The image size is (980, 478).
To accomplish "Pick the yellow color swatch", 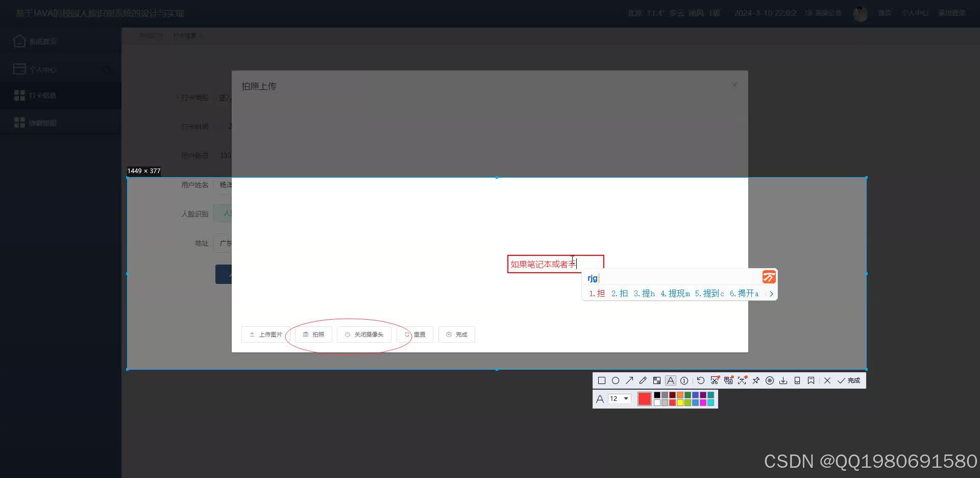I will click(x=680, y=403).
